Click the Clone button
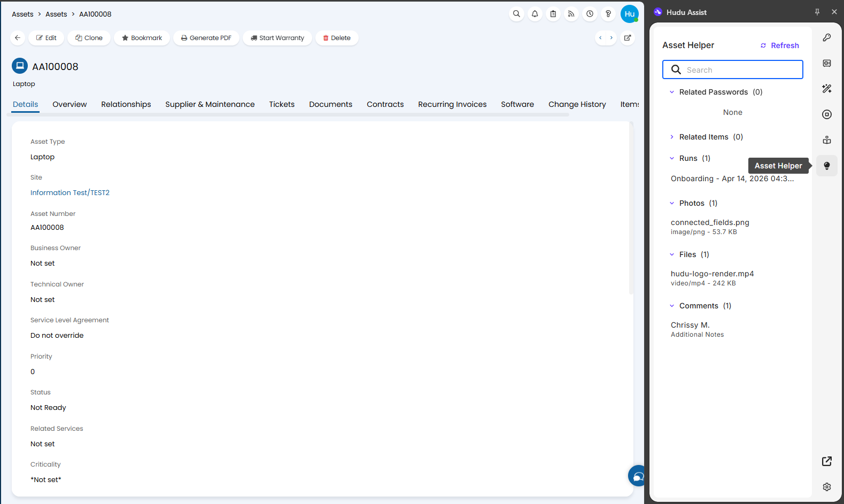This screenshot has width=844, height=504. tap(89, 38)
